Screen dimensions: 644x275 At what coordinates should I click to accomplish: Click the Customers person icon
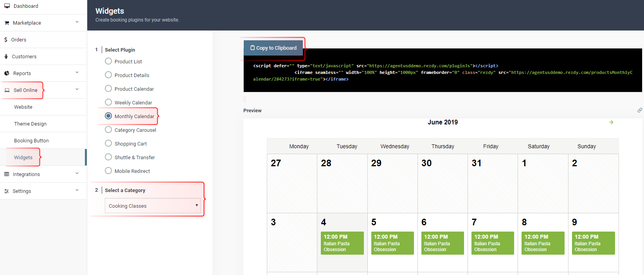6,56
